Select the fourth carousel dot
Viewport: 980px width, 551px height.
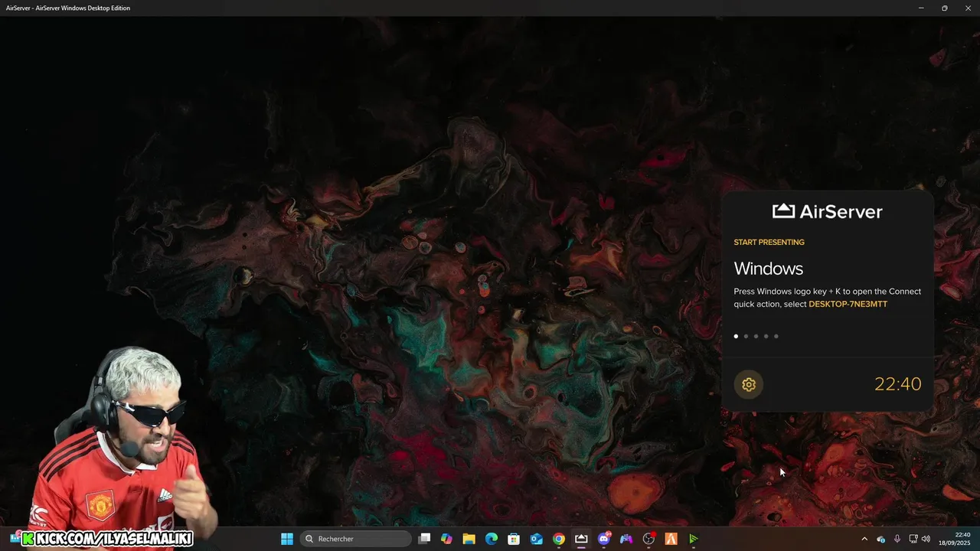(x=766, y=336)
